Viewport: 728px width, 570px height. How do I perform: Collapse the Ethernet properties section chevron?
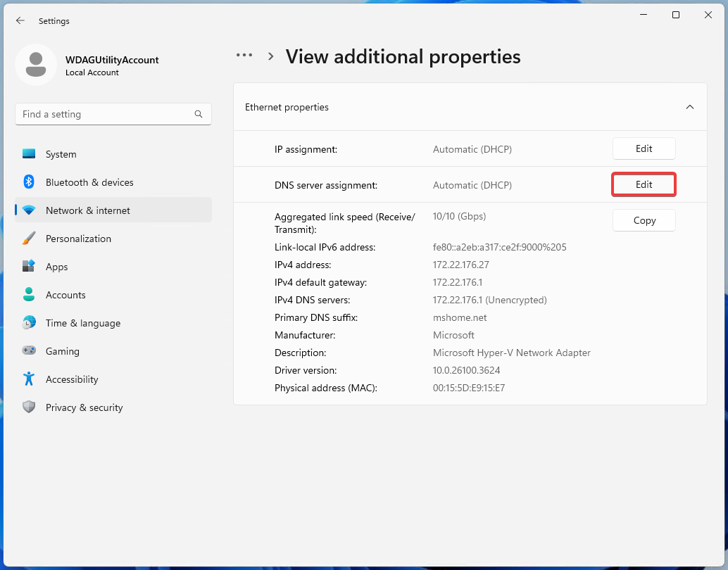click(689, 107)
